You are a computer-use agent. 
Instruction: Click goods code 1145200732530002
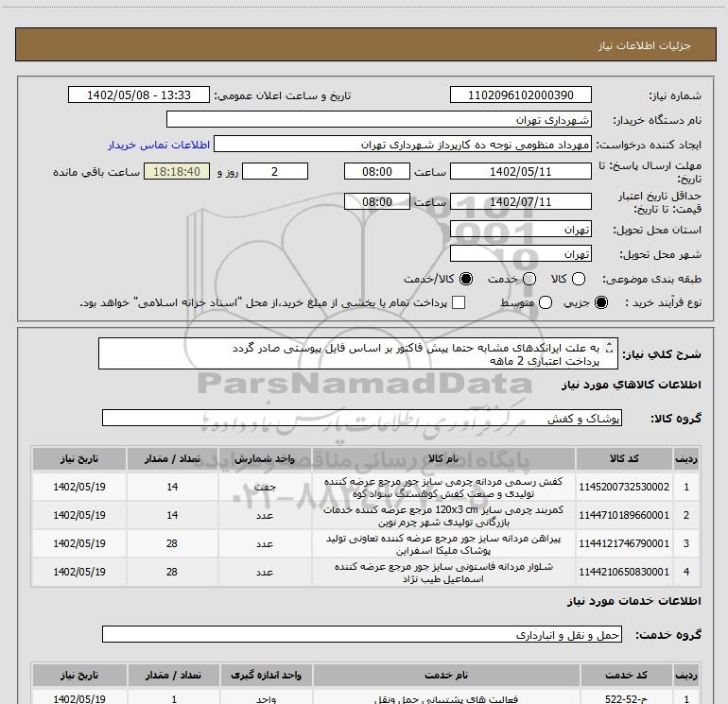click(x=624, y=487)
